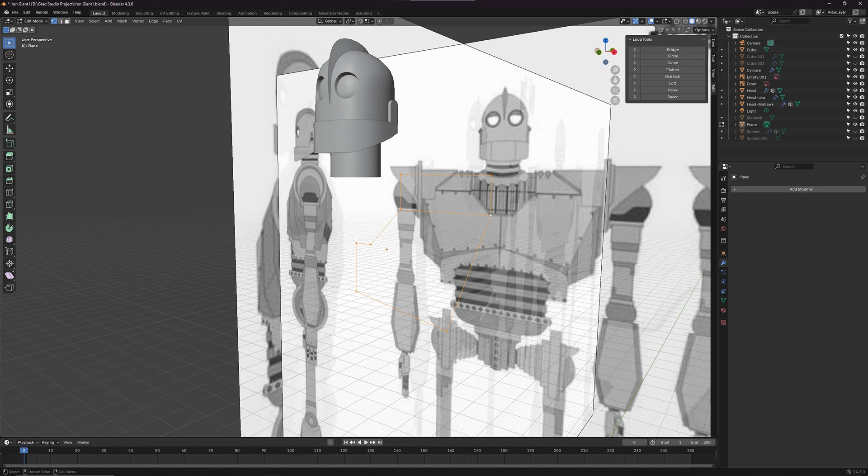This screenshot has width=868, height=476.
Task: Select the Loop Cut tool
Action: click(9, 192)
